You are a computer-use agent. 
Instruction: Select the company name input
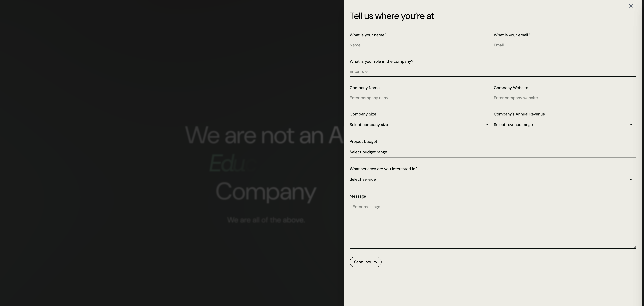coord(420,98)
